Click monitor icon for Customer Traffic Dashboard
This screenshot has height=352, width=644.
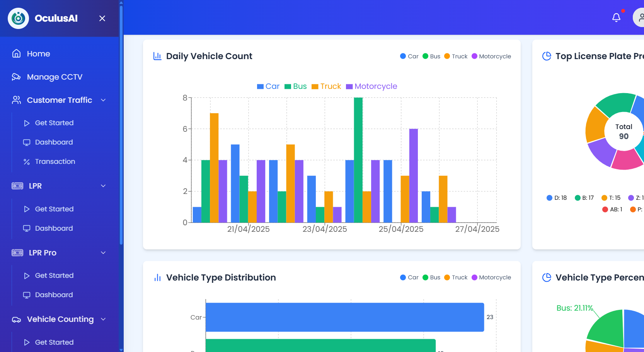point(27,142)
